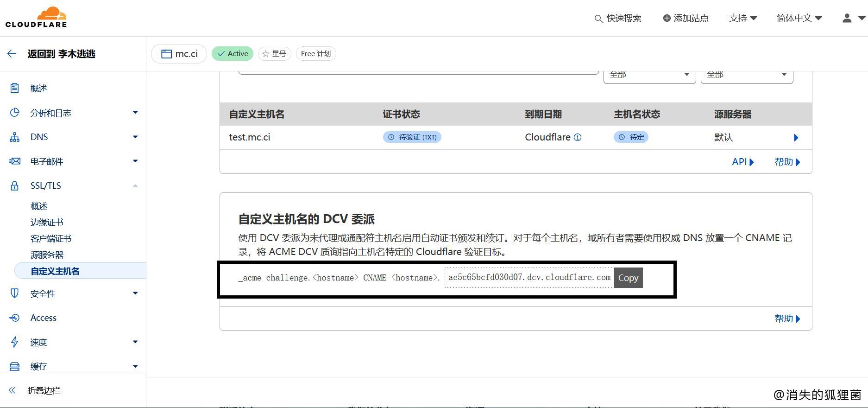The height and width of the screenshot is (408, 868).
Task: Open the second 全部 filter dropdown
Action: click(x=747, y=74)
